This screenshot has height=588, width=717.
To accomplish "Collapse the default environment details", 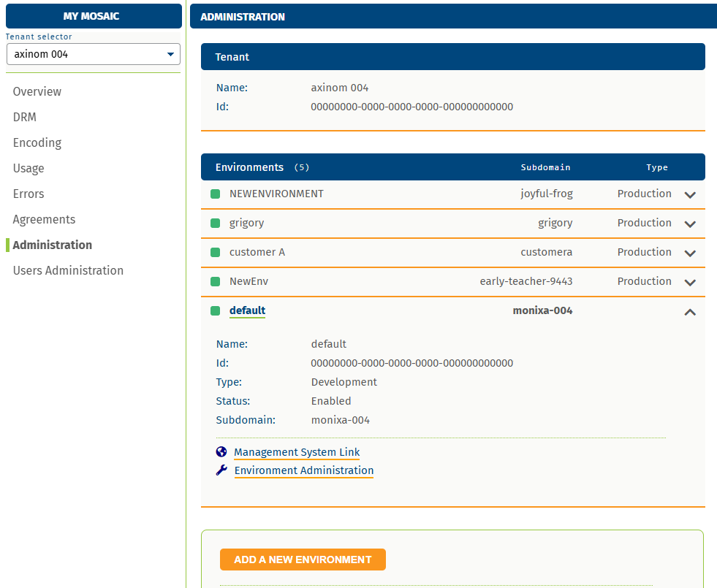I will (x=689, y=312).
